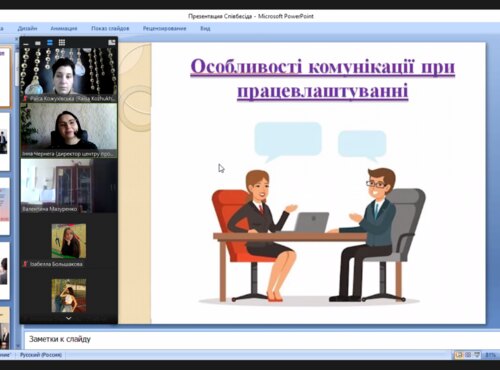The image size is (500, 370).
Task: Click the participant name 'Ізабелла Большакова'
Action: (x=56, y=264)
